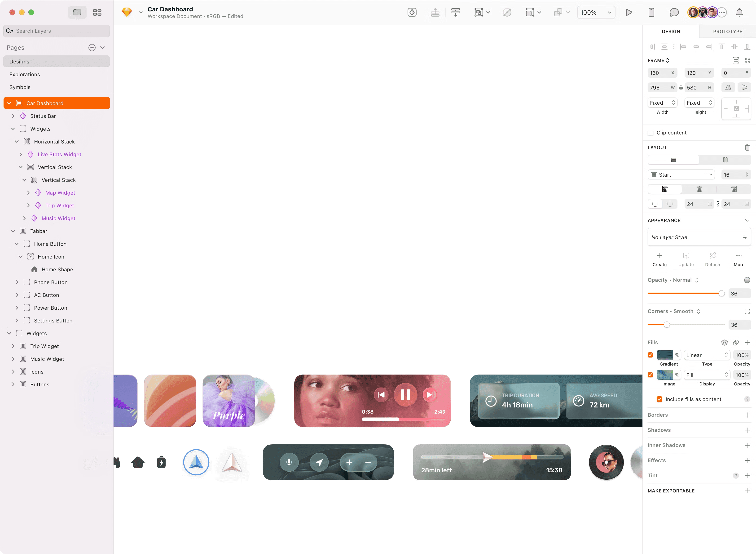
Task: Toggle the Clip content checkbox
Action: [x=651, y=133]
